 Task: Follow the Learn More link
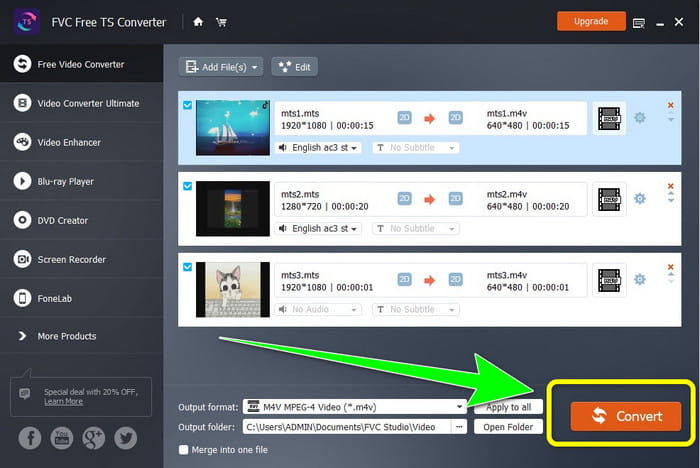[x=63, y=401]
